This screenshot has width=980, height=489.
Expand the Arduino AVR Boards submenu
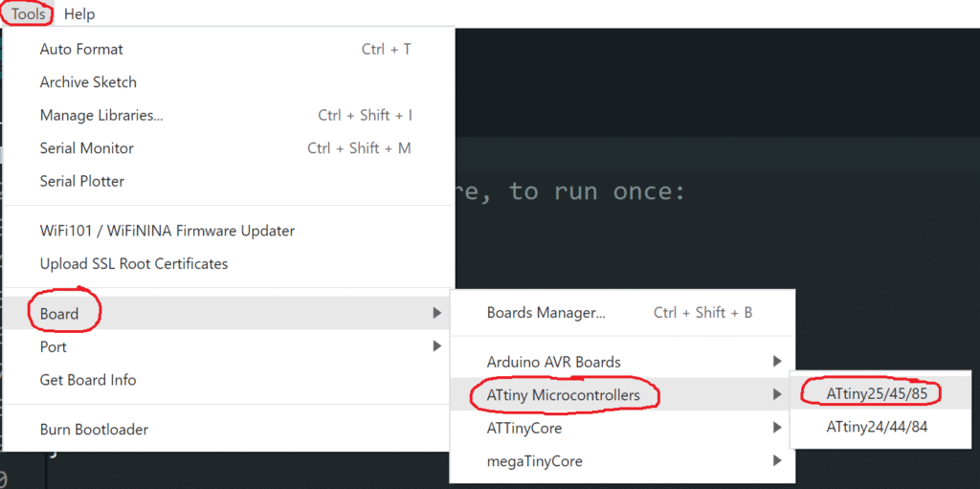(x=554, y=363)
